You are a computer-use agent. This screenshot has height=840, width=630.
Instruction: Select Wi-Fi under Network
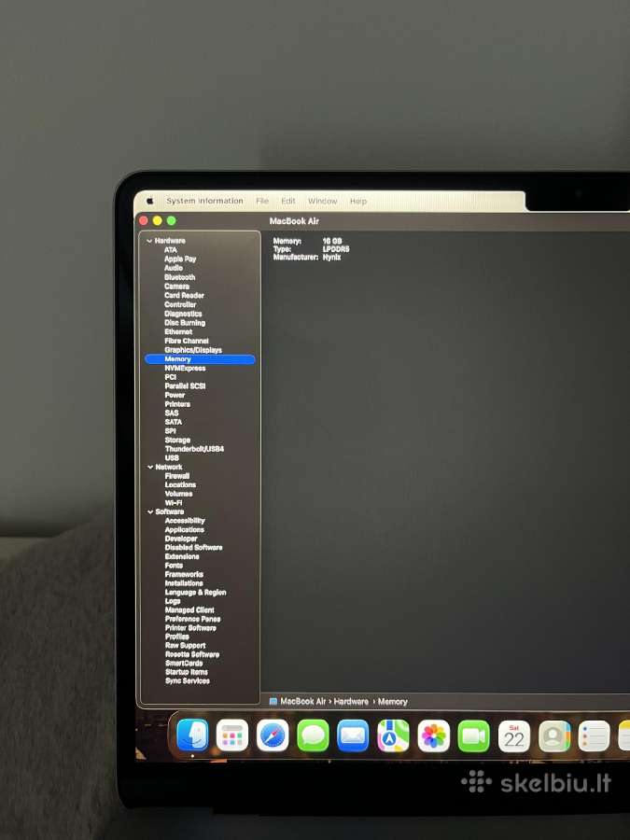(173, 503)
